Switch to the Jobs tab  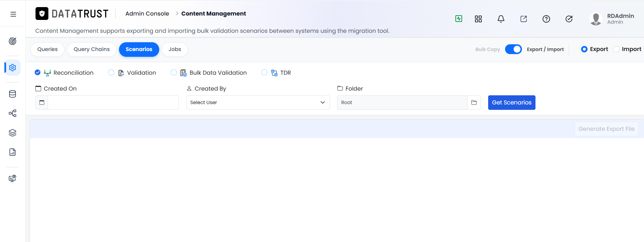pyautogui.click(x=175, y=49)
